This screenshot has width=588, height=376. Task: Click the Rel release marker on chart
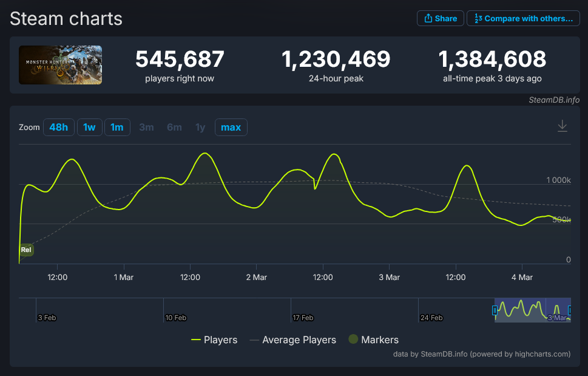[26, 250]
